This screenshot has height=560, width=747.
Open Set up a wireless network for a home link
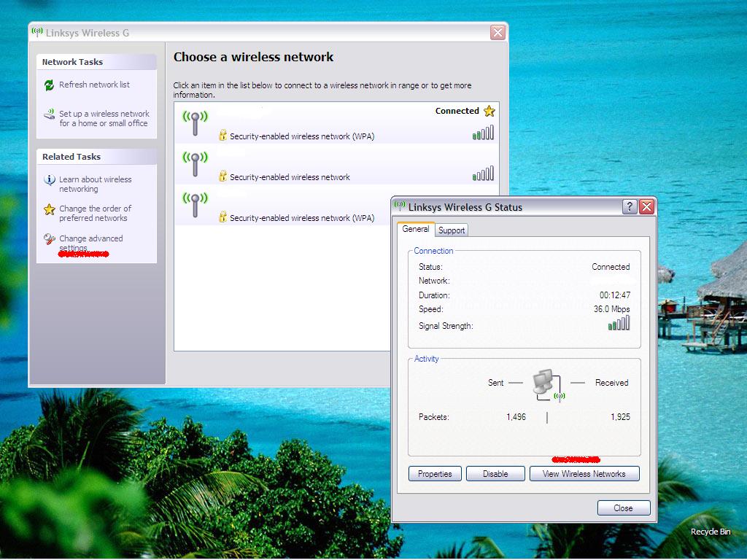click(104, 119)
